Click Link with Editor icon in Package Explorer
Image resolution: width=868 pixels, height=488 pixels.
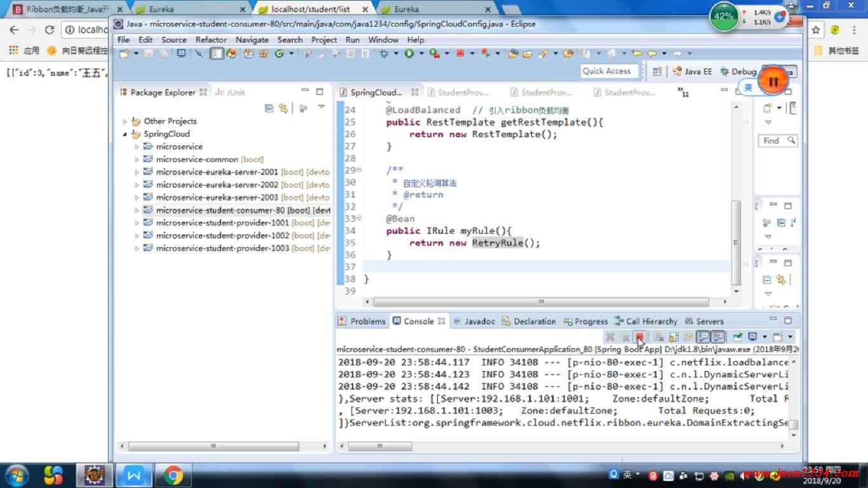coord(283,108)
